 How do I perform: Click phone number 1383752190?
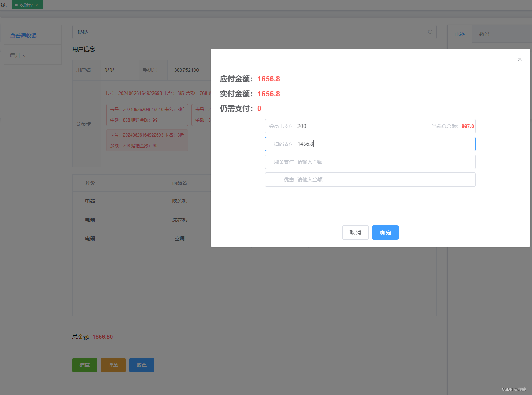(185, 70)
